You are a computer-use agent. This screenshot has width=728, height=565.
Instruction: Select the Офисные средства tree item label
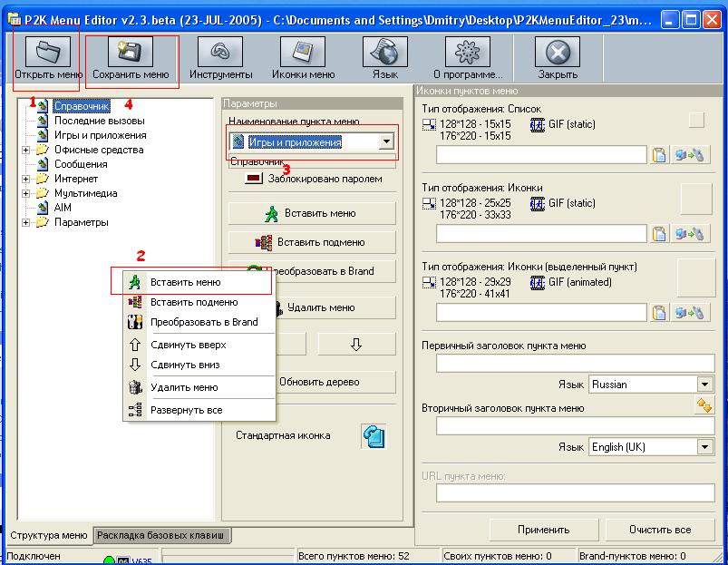tap(99, 150)
